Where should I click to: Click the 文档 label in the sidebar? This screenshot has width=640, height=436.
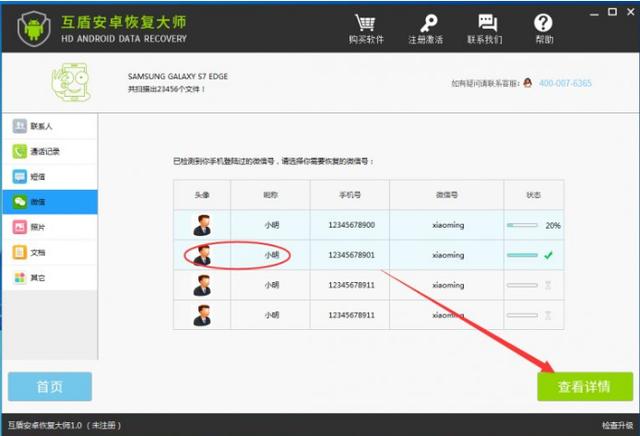point(38,252)
